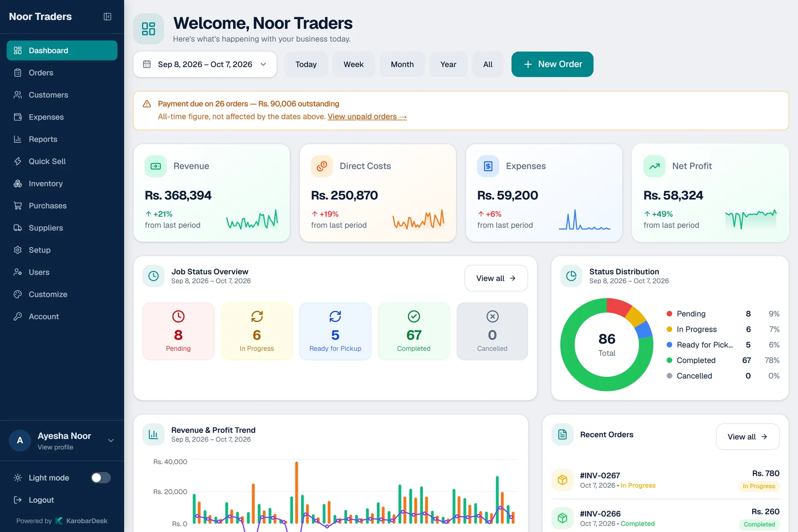Click the red Pending legend dot
The height and width of the screenshot is (532, 798).
pos(669,314)
